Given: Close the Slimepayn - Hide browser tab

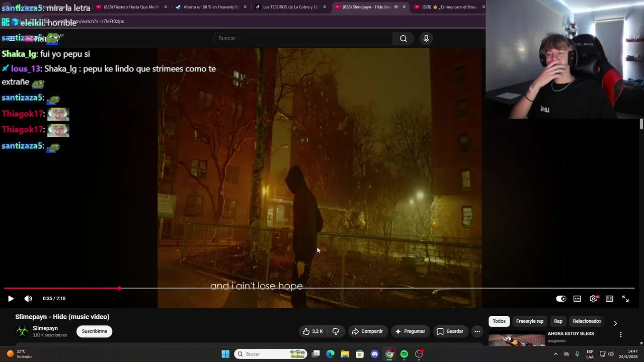Looking at the screenshot, I should tap(404, 7).
